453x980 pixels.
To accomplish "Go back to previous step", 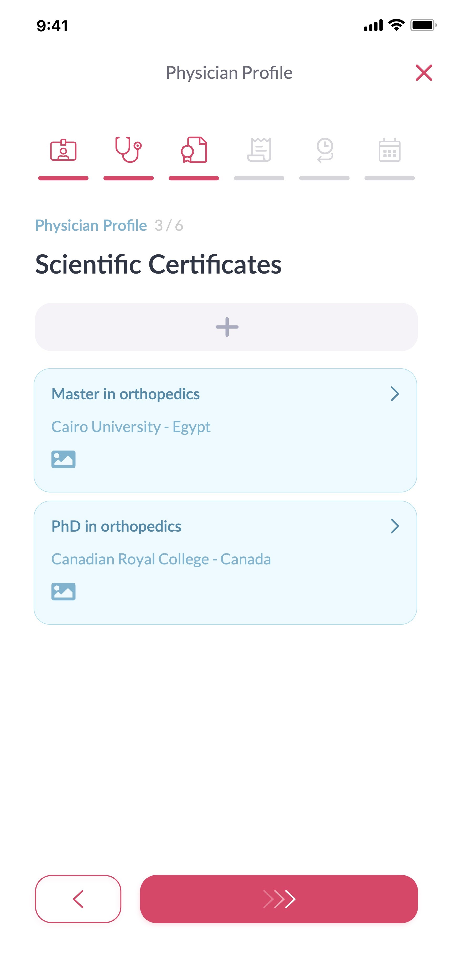I will [x=78, y=899].
